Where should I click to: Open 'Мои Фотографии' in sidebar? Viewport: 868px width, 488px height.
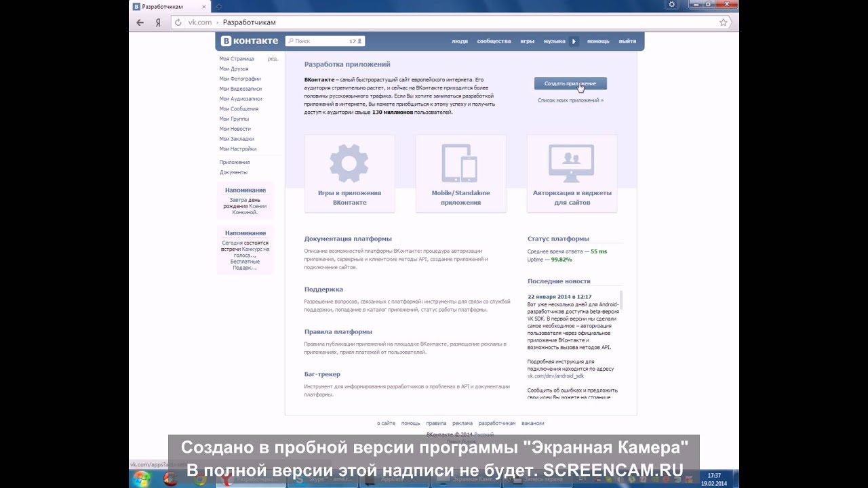(240, 79)
